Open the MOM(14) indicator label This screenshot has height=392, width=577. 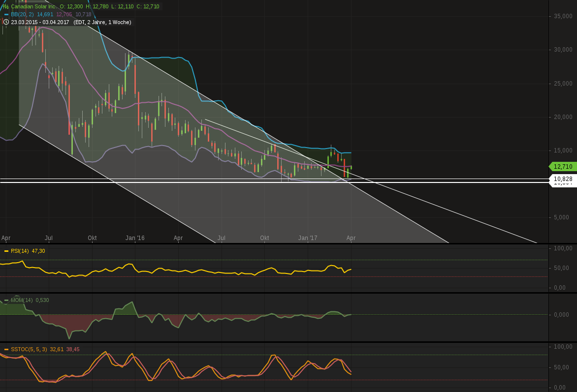[21, 300]
